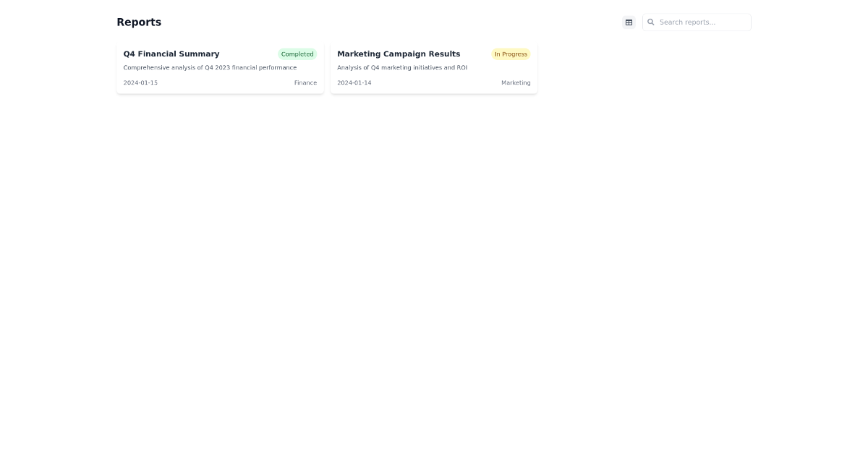Click the date 2024-01-14 on Marketing card
The height and width of the screenshot is (456, 868).
click(x=354, y=83)
